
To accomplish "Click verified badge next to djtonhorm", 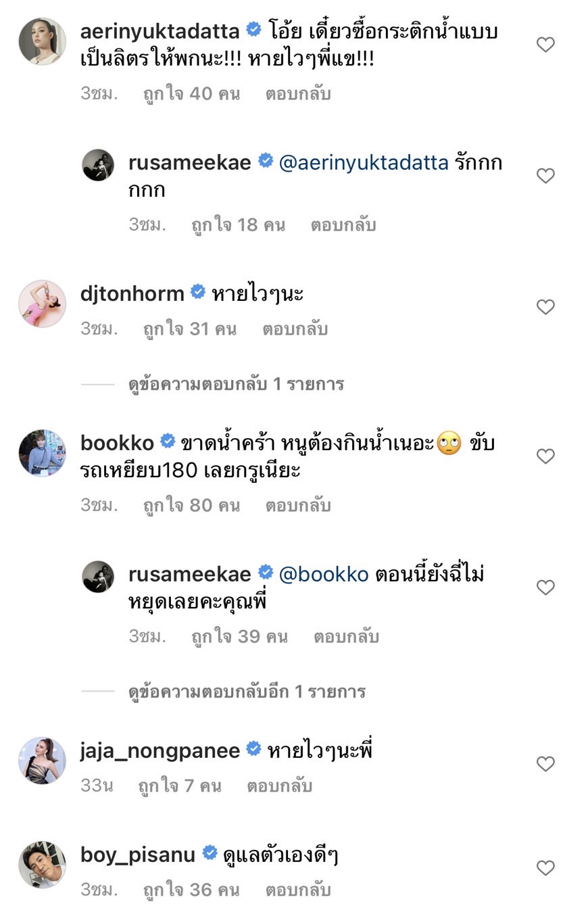I will 198,292.
